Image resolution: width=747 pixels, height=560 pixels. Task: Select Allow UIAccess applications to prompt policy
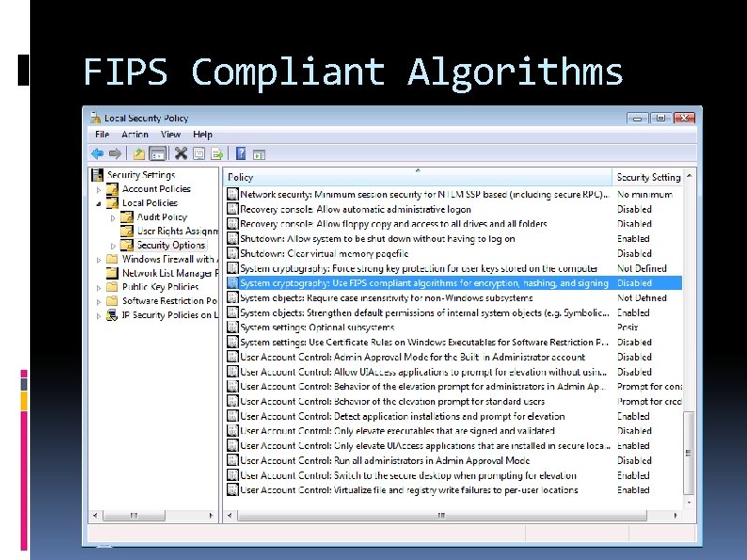click(454, 372)
